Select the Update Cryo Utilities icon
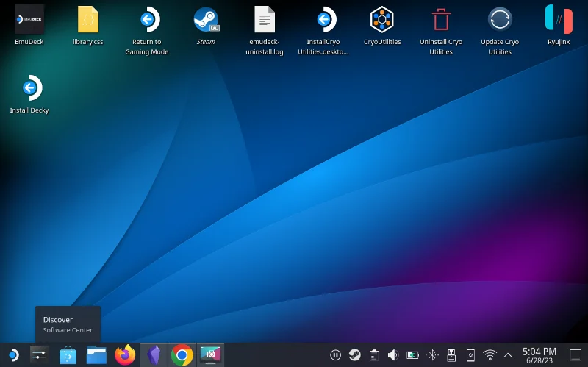588x367 pixels. tap(500, 20)
